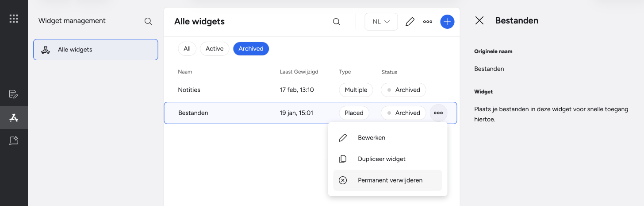
Task: Open the NL language dropdown
Action: coord(381,22)
